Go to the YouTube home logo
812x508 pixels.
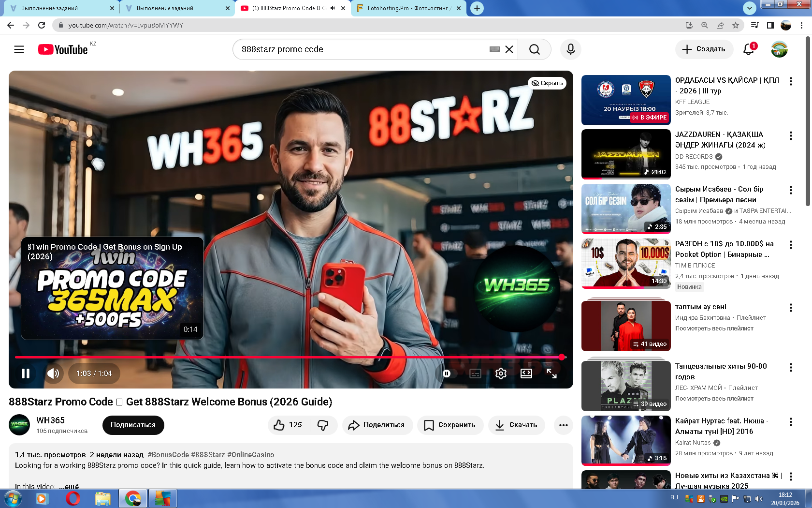point(63,49)
